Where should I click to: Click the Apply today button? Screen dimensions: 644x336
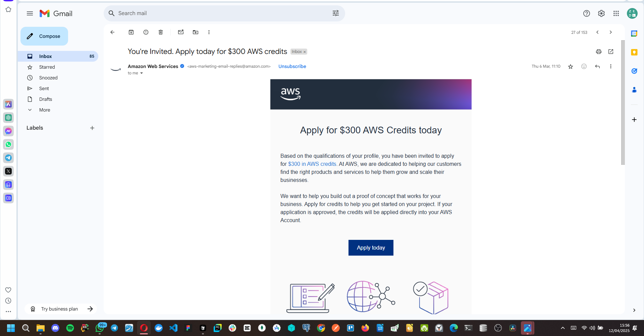point(371,248)
